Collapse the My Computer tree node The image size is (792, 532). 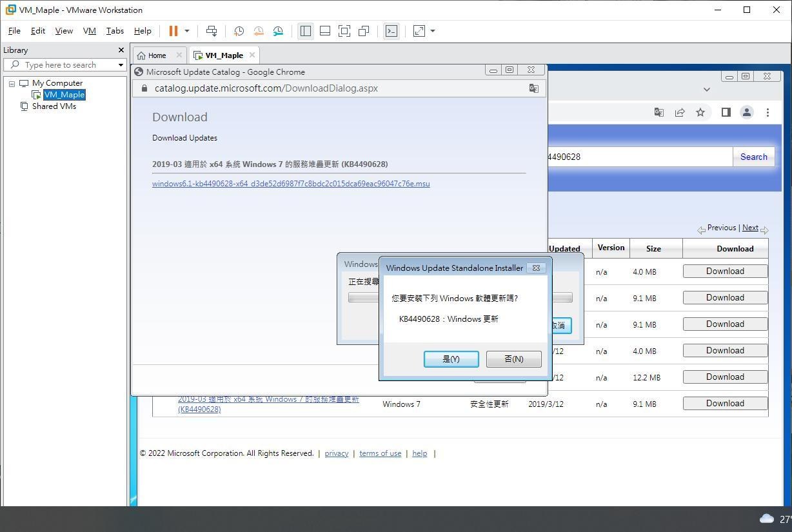[x=11, y=83]
